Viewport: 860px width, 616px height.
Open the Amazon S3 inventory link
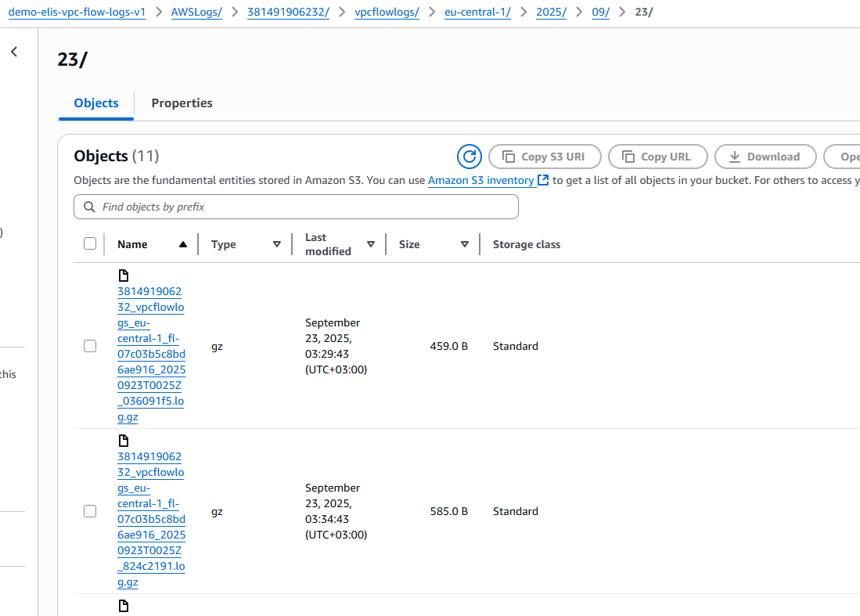pyautogui.click(x=480, y=180)
